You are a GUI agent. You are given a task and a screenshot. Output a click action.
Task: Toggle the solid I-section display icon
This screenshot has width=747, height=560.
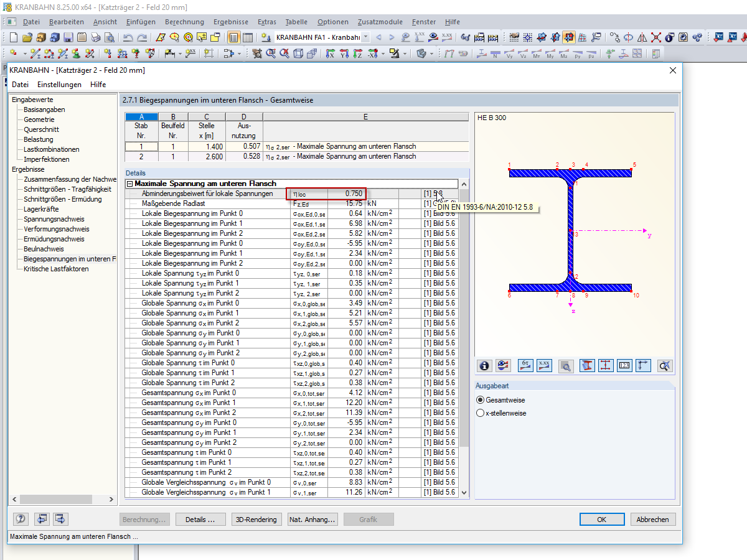587,365
